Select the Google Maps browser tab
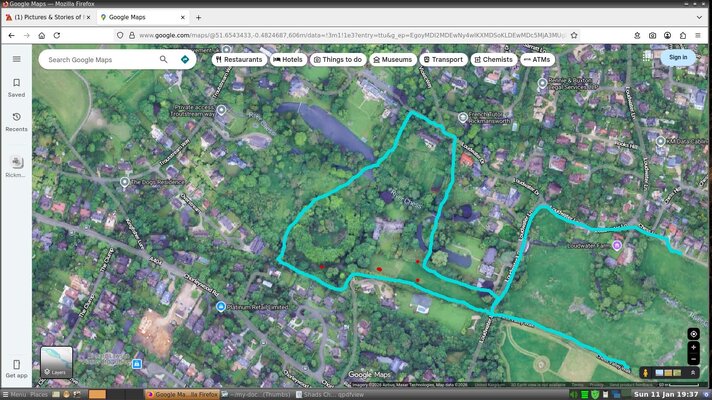Viewport: 712px width, 400px height. [x=143, y=17]
